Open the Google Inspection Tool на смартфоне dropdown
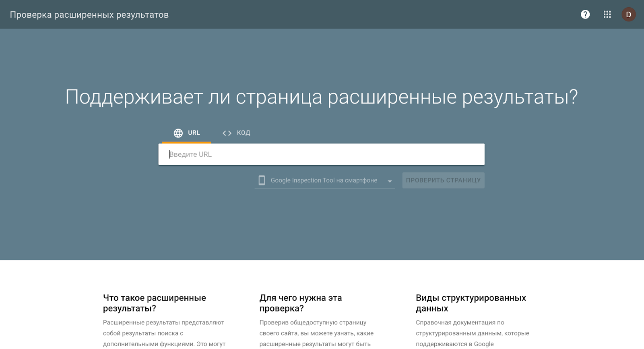The height and width of the screenshot is (349, 644). click(x=324, y=180)
